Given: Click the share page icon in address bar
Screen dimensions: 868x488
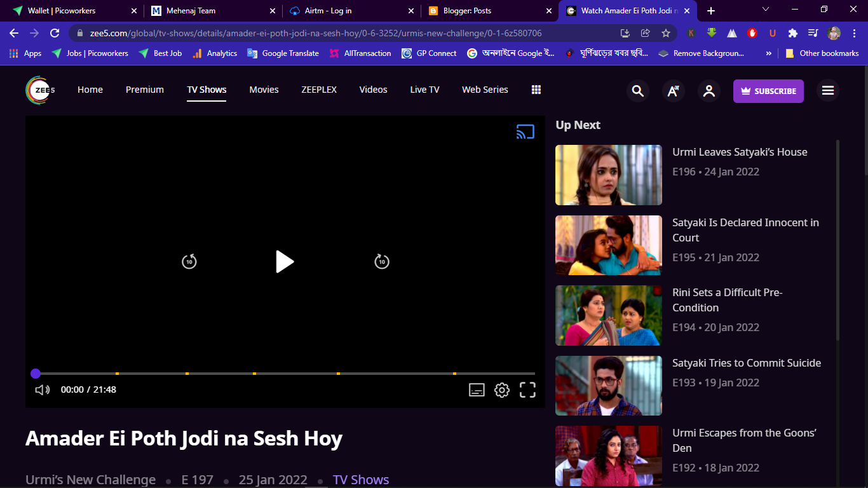Looking at the screenshot, I should (646, 33).
